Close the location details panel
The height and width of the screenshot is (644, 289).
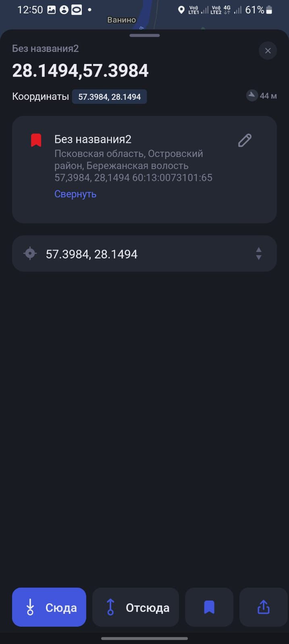coord(268,51)
